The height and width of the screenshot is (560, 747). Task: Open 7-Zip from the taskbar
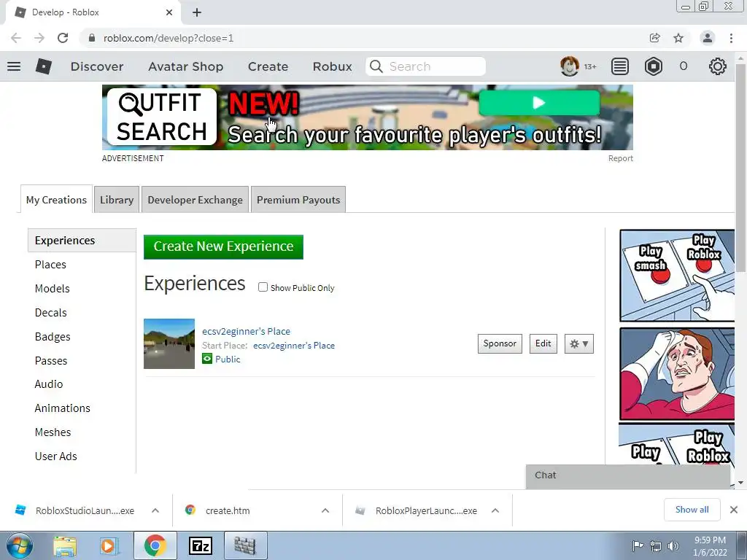point(200,545)
